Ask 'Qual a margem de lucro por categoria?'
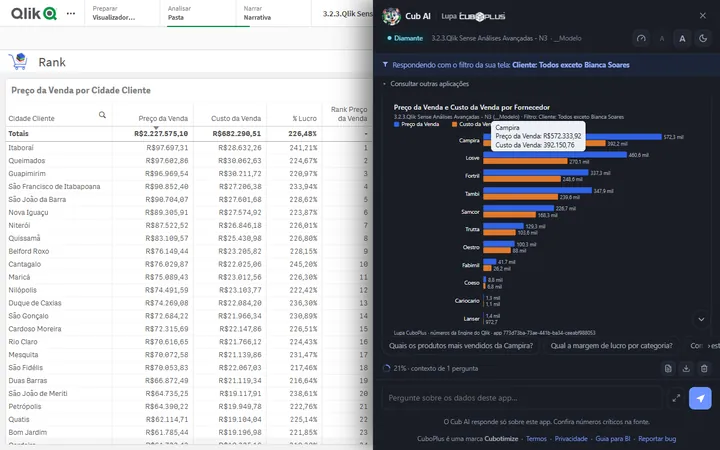 click(x=611, y=346)
